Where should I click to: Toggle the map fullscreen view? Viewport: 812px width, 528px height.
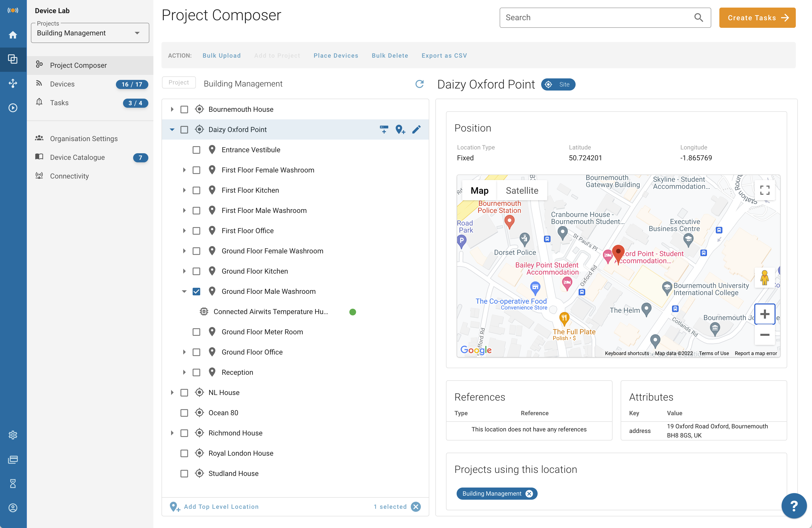click(765, 190)
